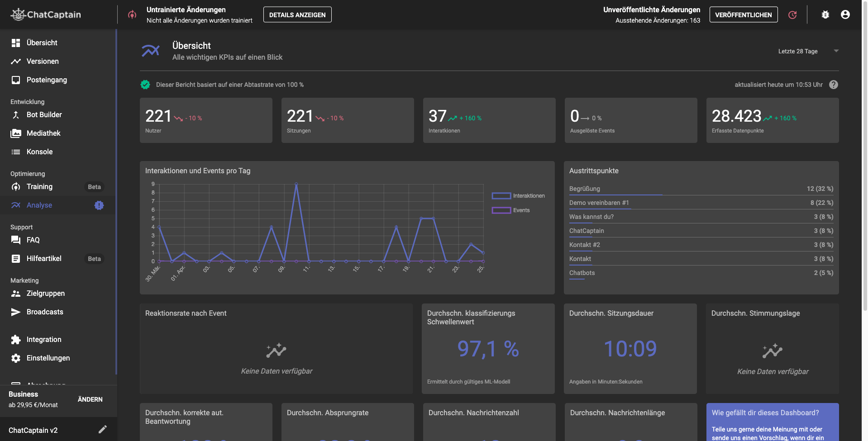
Task: Click the pencil edit icon beside ChatCaptain v2
Action: [103, 429]
